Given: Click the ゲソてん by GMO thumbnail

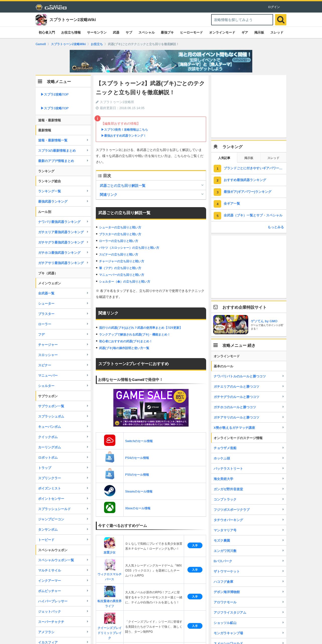Looking at the screenshot, I should click(231, 325).
